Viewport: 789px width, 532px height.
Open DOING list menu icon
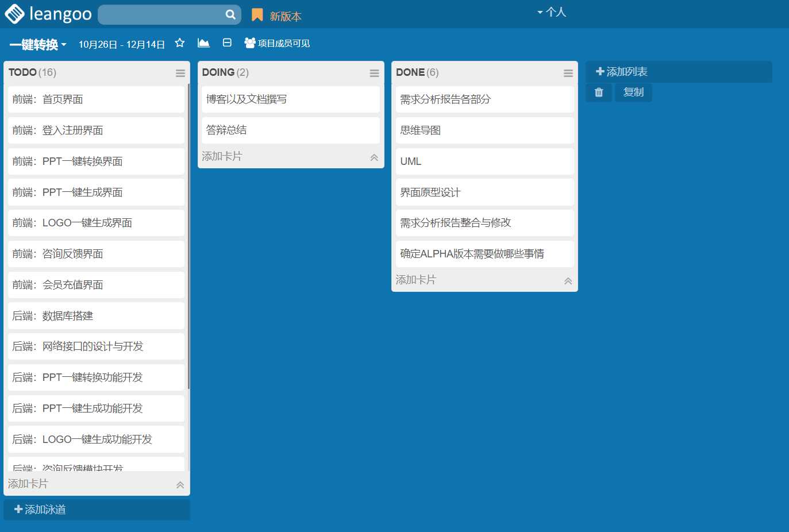pos(374,73)
